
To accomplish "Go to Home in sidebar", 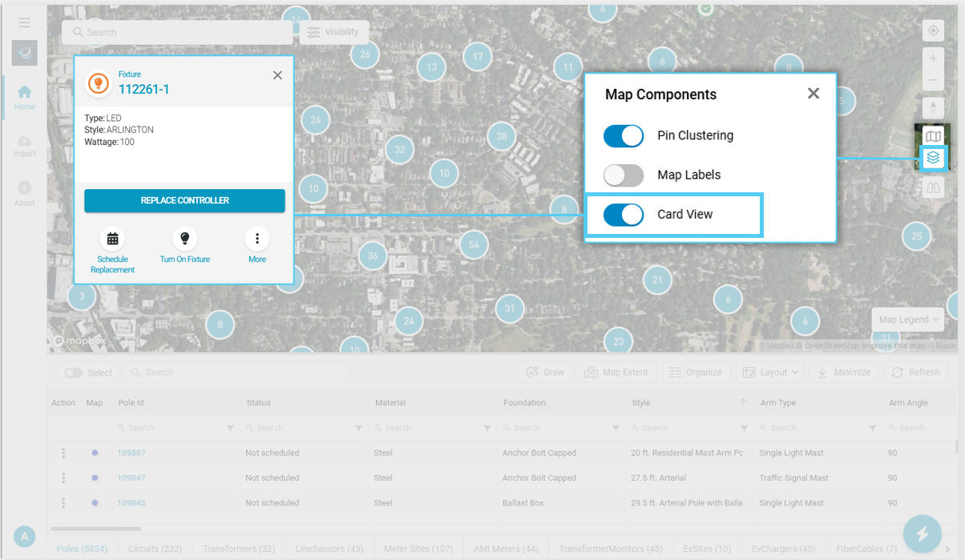I will (24, 98).
